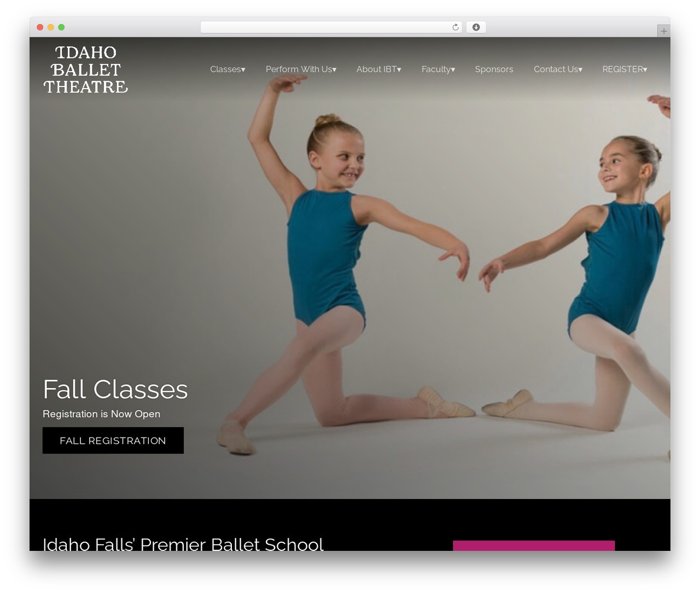Open the REGISTER dropdown menu

pos(625,69)
